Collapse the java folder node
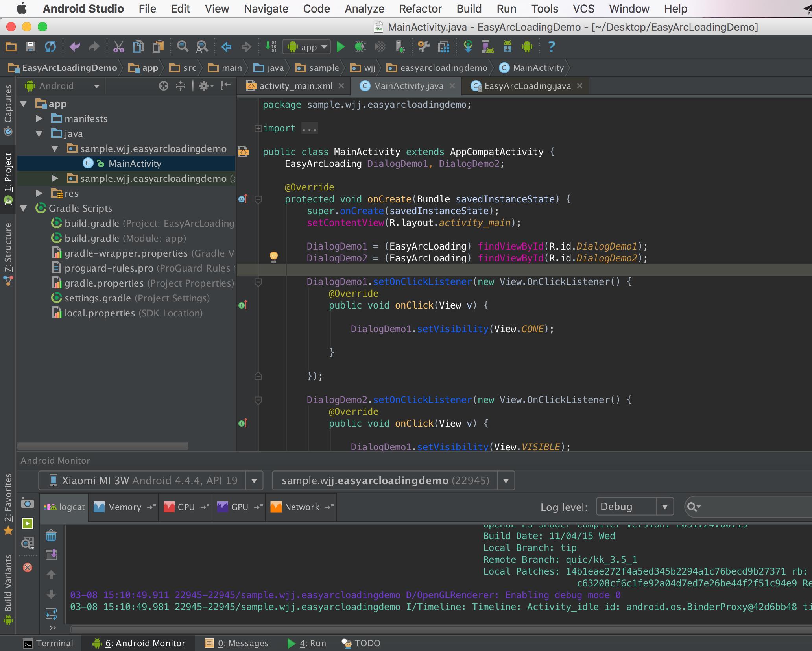The image size is (812, 651). coord(39,134)
